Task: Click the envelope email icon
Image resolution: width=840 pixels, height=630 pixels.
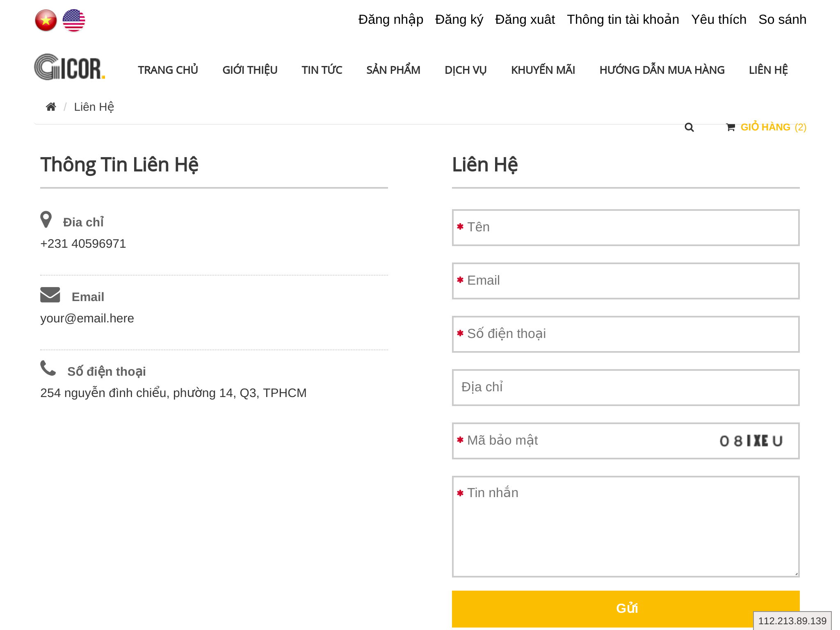Action: coord(50,294)
